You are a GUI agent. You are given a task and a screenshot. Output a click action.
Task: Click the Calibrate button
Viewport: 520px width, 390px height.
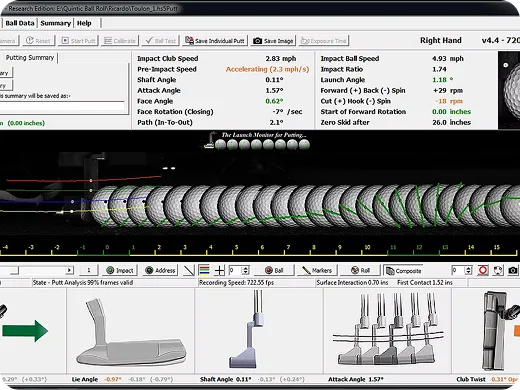pyautogui.click(x=120, y=41)
